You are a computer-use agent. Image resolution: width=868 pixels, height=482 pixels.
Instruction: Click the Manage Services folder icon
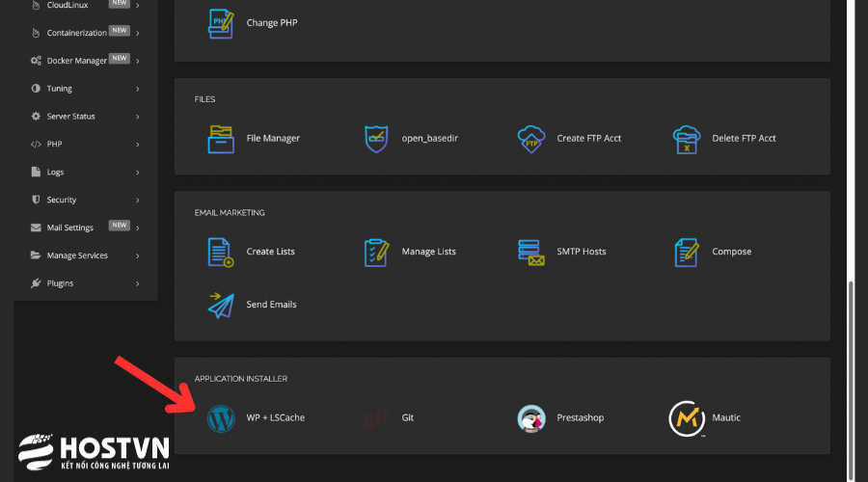36,255
